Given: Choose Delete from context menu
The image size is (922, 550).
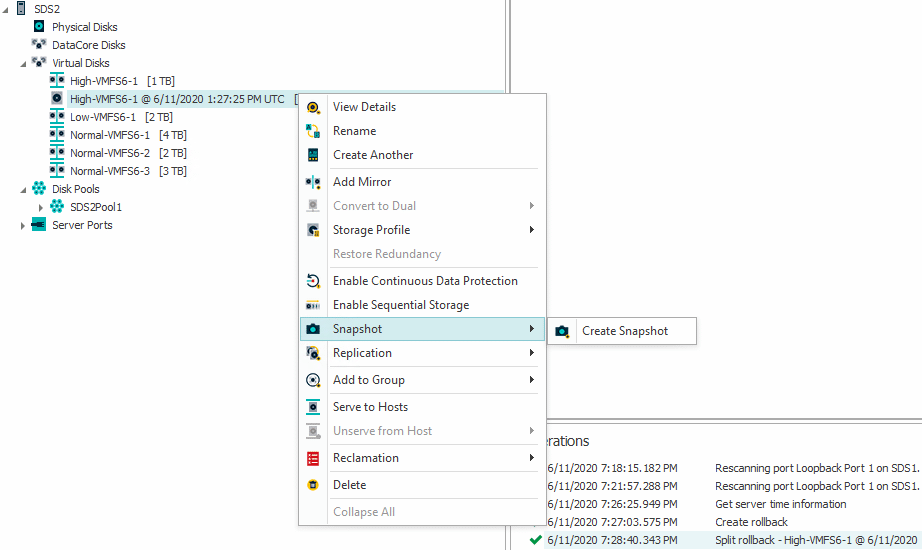Looking at the screenshot, I should click(423, 485).
